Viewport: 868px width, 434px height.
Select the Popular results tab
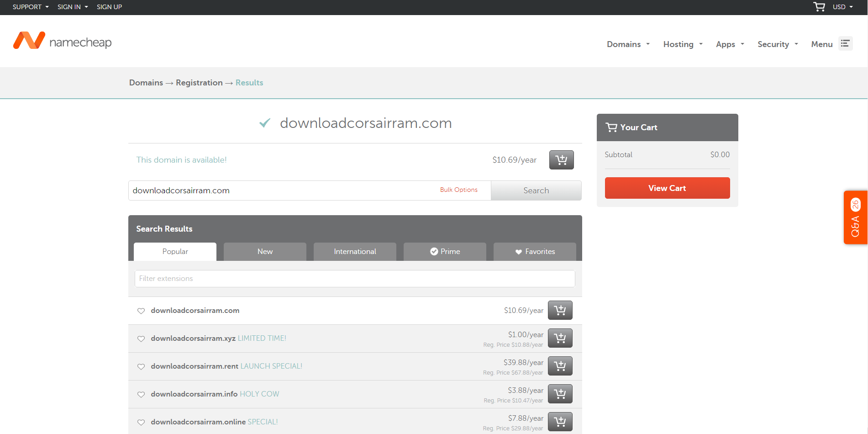[175, 252]
